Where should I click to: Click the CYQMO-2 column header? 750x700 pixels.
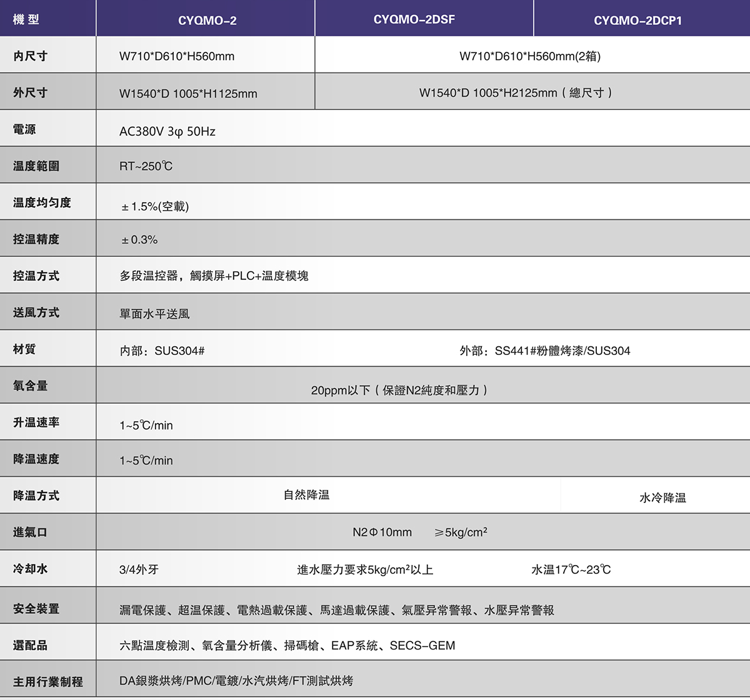(207, 21)
